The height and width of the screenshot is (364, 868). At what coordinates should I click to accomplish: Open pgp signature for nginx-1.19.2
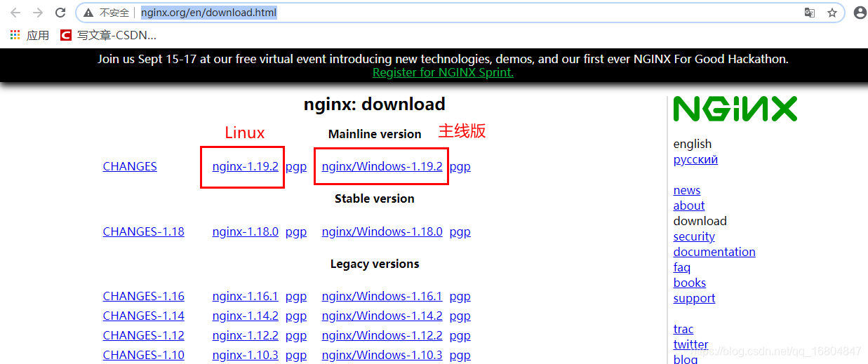pyautogui.click(x=296, y=167)
